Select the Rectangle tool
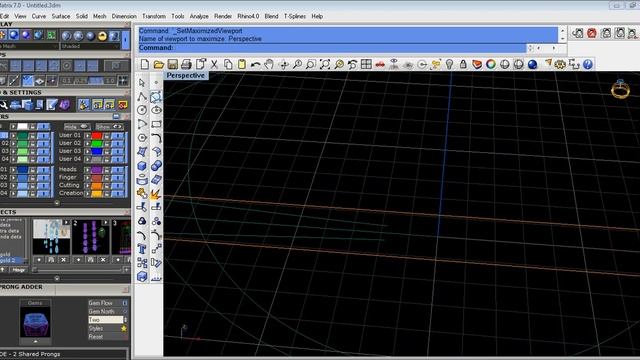Viewport: 640px width, 360px height. point(156,124)
